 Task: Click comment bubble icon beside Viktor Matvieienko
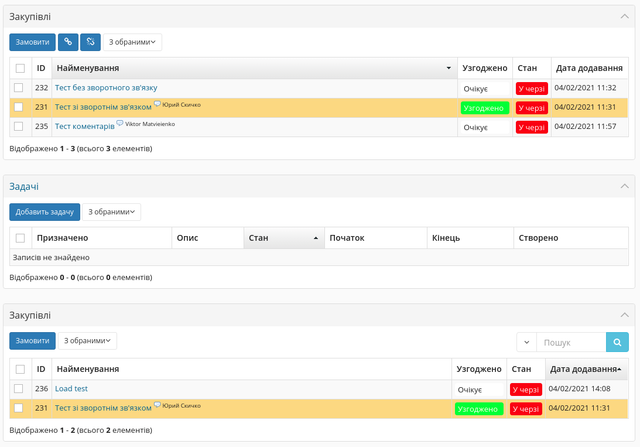point(120,123)
